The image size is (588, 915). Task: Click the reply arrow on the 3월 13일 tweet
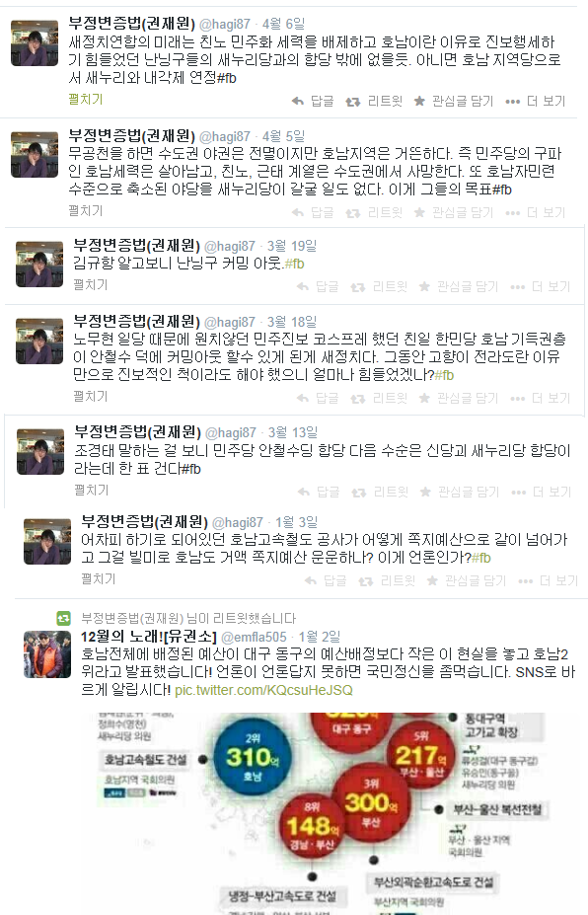tap(304, 493)
